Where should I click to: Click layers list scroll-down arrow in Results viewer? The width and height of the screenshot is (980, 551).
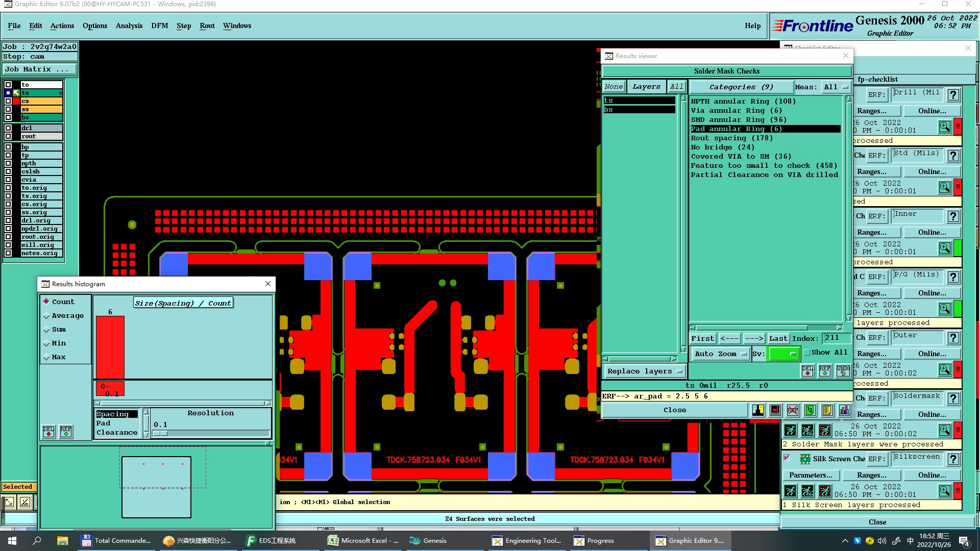683,349
